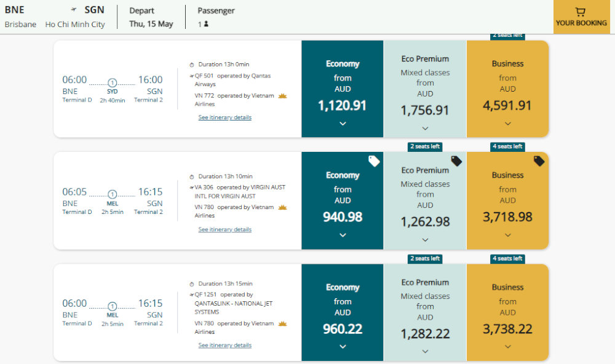Click the tag icon on 3,718.98 Business fare
Viewport: 615px width, 364px height.
pos(539,161)
